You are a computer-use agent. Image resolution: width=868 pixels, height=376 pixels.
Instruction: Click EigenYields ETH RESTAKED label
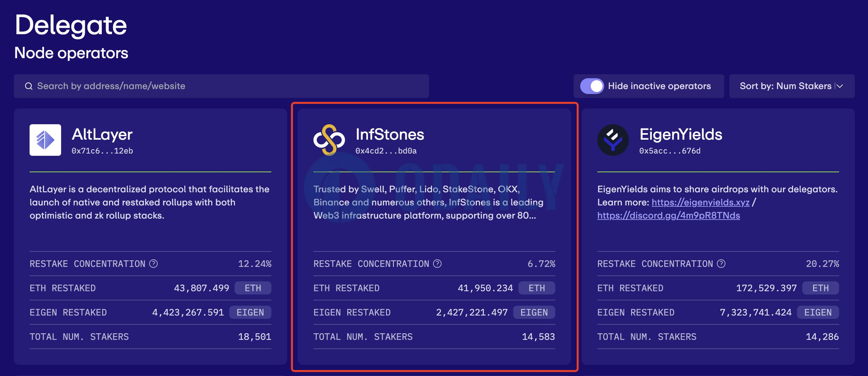pyautogui.click(x=630, y=288)
